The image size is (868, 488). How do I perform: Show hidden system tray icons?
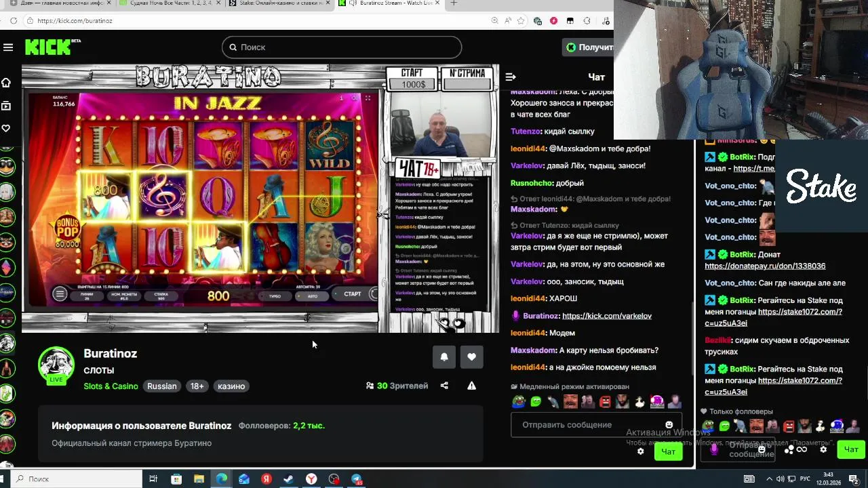point(770,479)
